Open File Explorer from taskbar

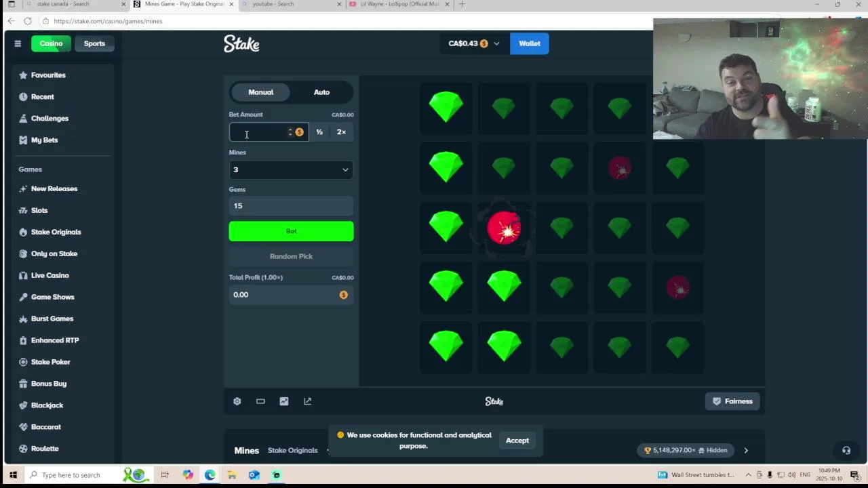[232, 475]
